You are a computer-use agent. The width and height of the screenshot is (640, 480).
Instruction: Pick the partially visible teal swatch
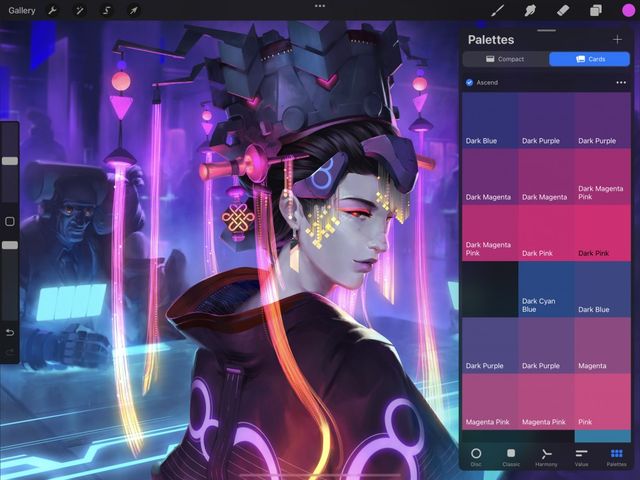[602, 436]
